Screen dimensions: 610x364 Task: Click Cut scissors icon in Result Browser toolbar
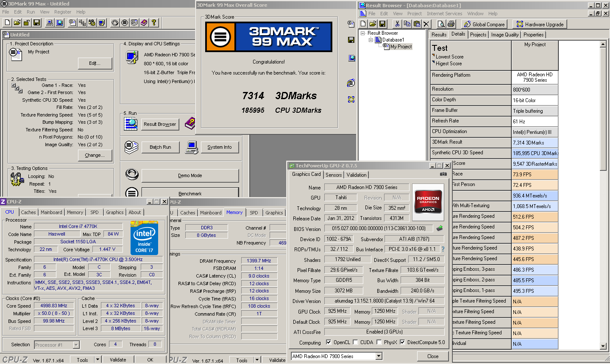tap(397, 24)
